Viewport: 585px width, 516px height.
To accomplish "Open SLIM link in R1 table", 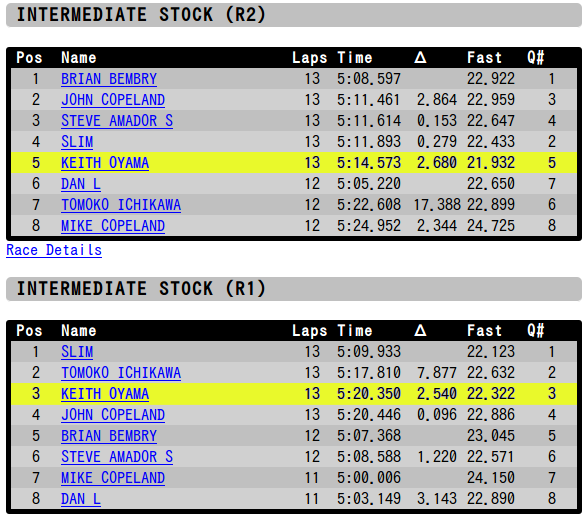I will click(x=77, y=352).
